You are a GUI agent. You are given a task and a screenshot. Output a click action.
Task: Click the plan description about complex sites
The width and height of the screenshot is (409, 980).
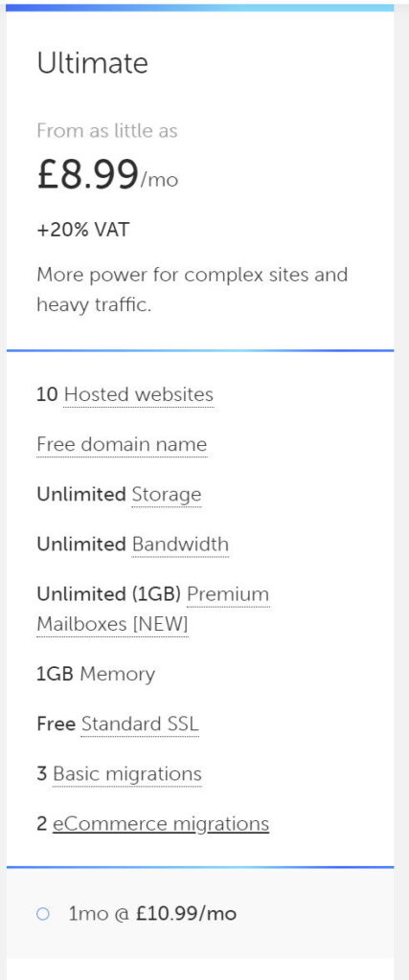point(192,291)
